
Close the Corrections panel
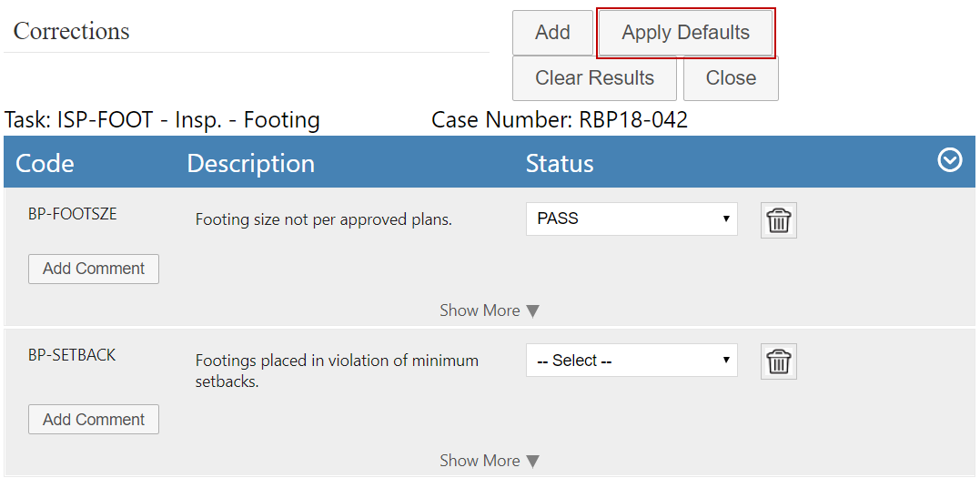(731, 78)
